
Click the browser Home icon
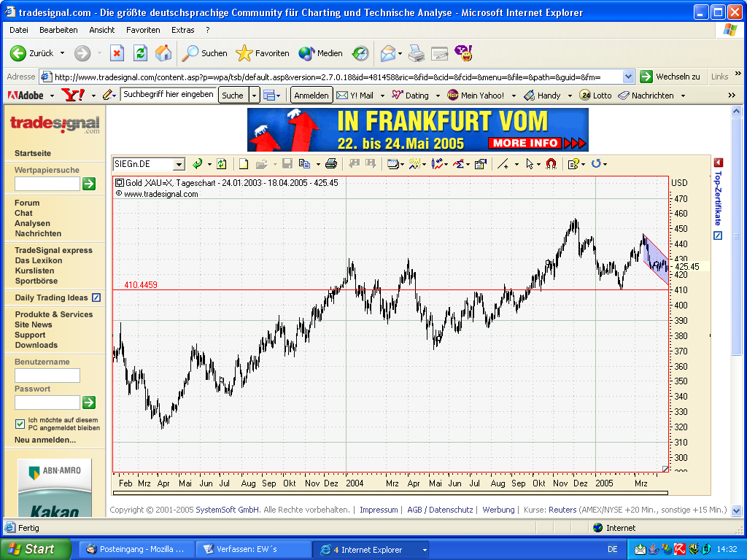coord(163,53)
